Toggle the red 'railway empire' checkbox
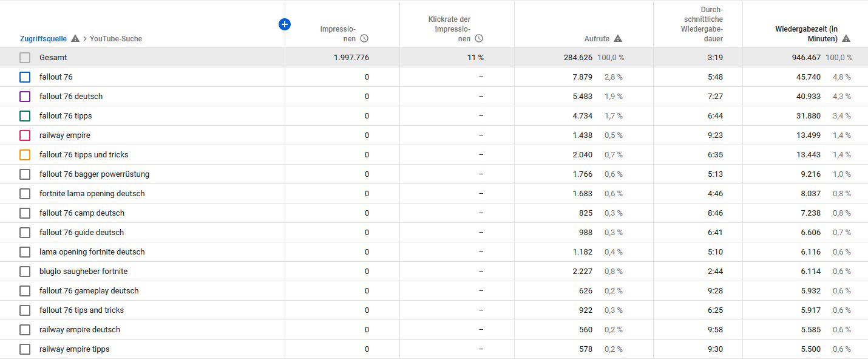Screen dimensions: 868x359 click(x=25, y=135)
